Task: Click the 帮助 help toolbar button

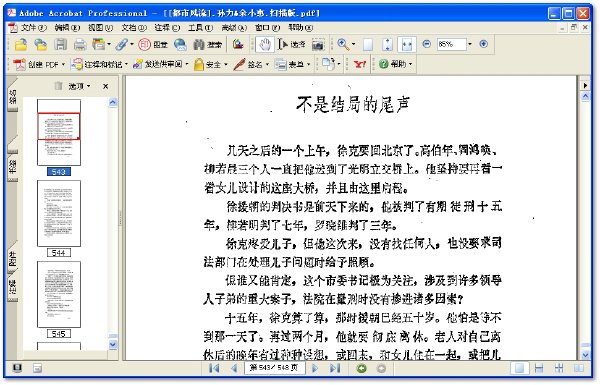Action: [x=396, y=64]
